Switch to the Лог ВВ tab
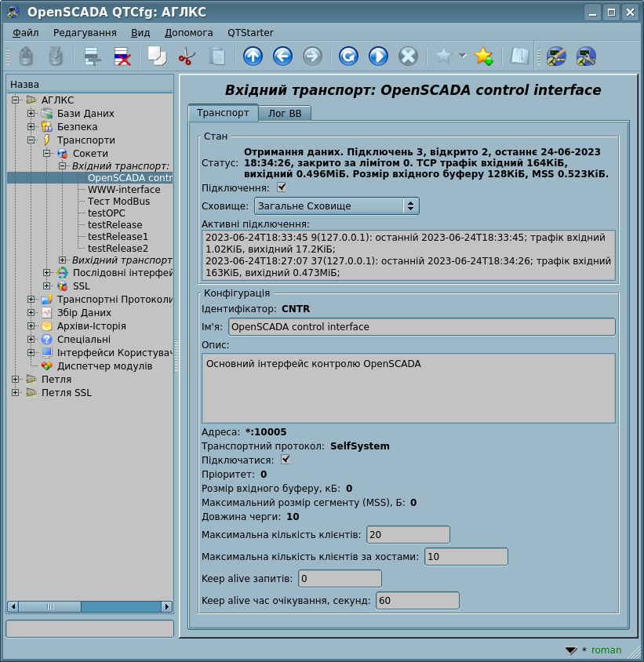This screenshot has width=644, height=662. click(285, 114)
